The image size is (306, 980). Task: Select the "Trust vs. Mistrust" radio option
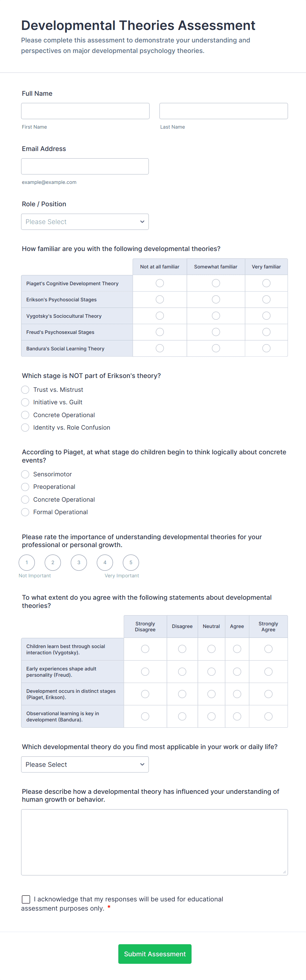[25, 389]
